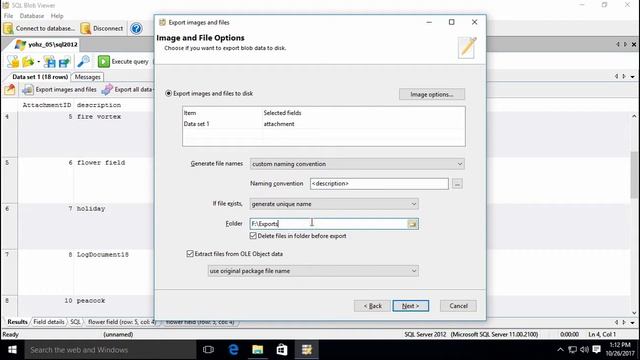Image resolution: width=640 pixels, height=360 pixels.
Task: Click the volume speaker tray icon
Action: click(584, 350)
